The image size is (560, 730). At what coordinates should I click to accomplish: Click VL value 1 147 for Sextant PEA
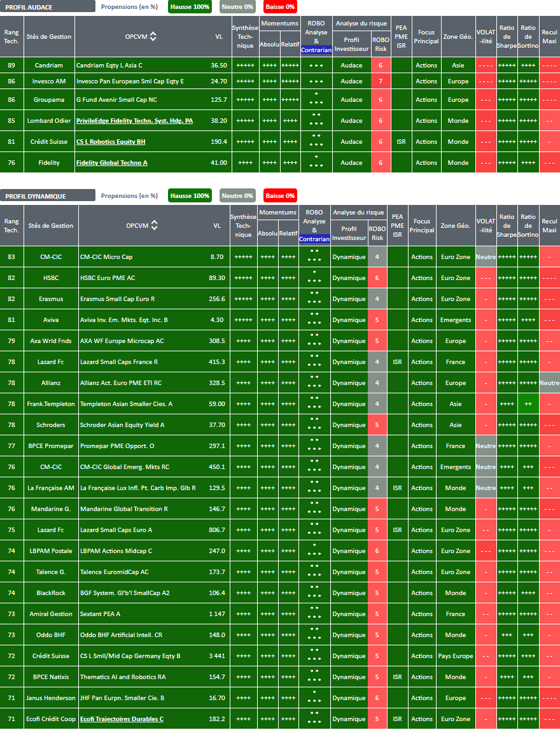coord(217,614)
